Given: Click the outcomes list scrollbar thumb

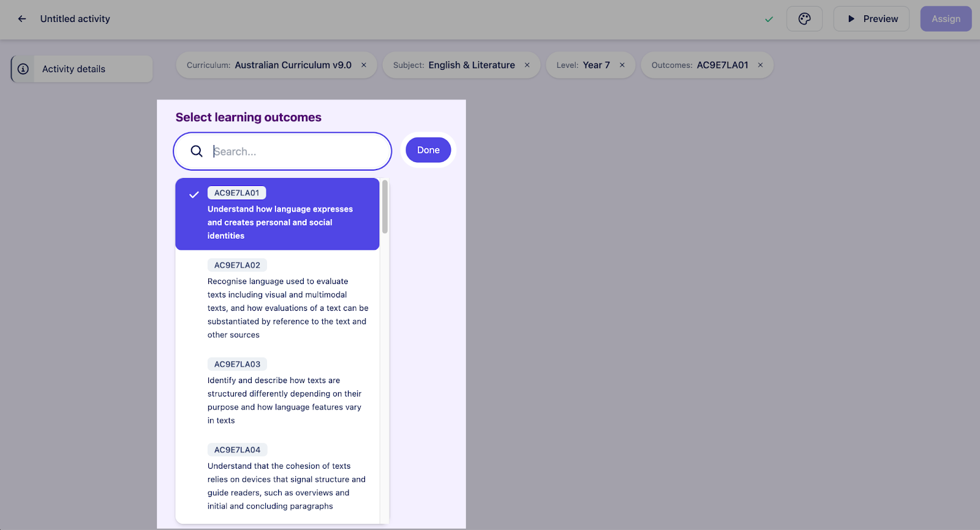Looking at the screenshot, I should point(385,207).
